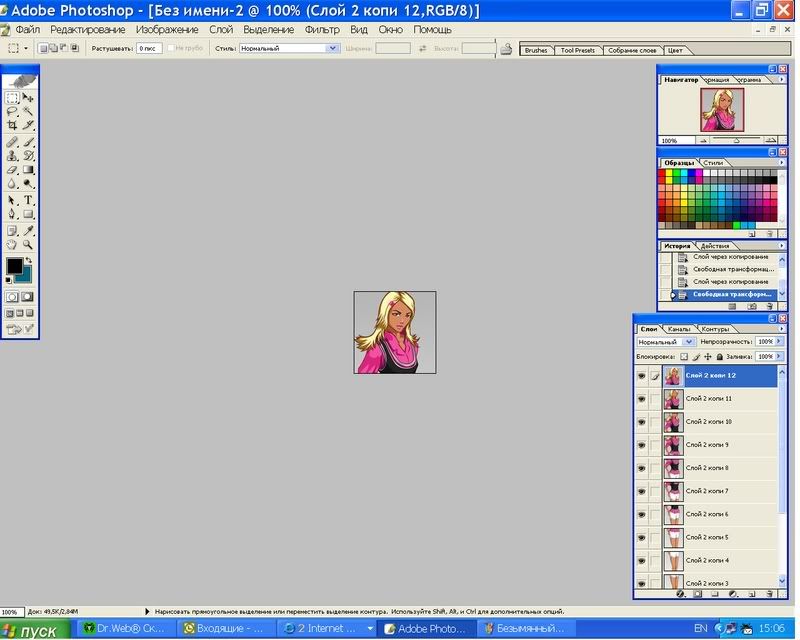Select the Notes tool

tap(12, 231)
